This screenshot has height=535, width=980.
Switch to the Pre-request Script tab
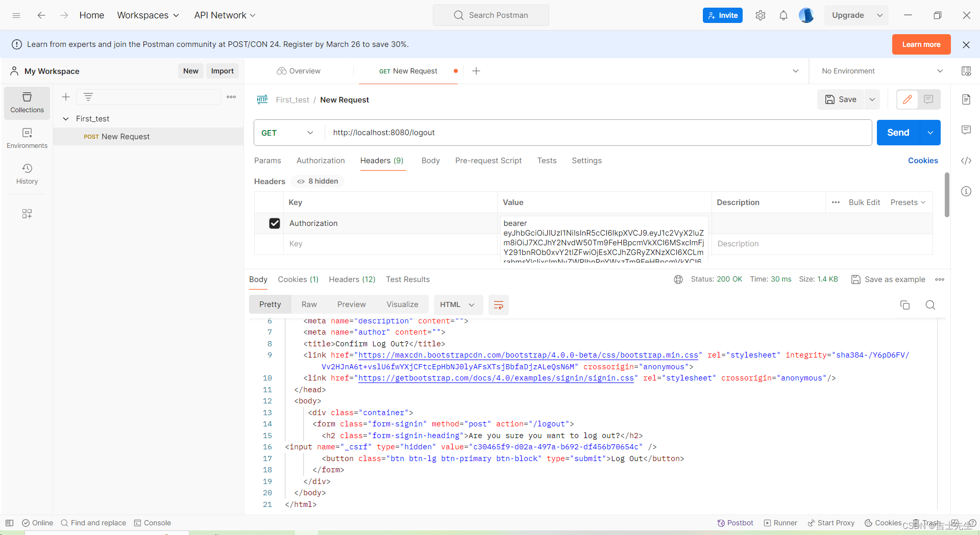click(x=488, y=161)
